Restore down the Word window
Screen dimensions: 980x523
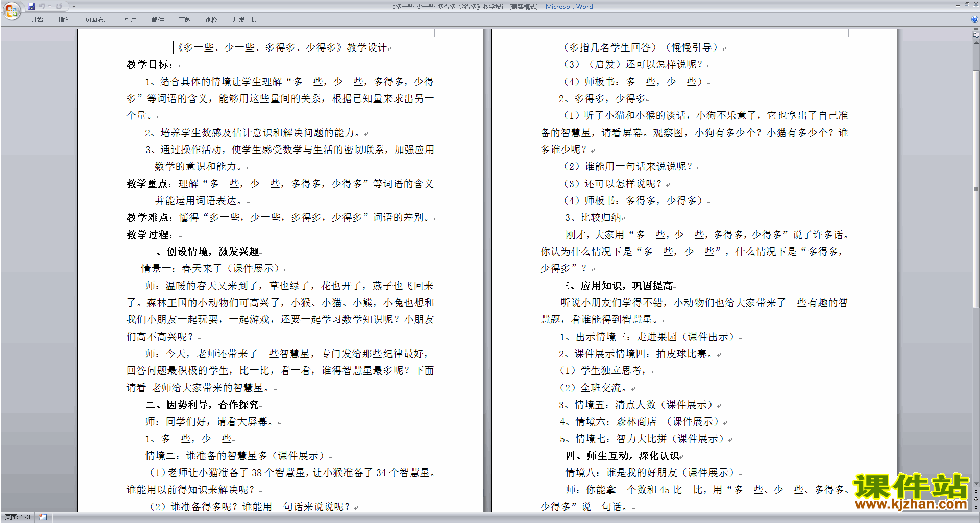pyautogui.click(x=967, y=5)
